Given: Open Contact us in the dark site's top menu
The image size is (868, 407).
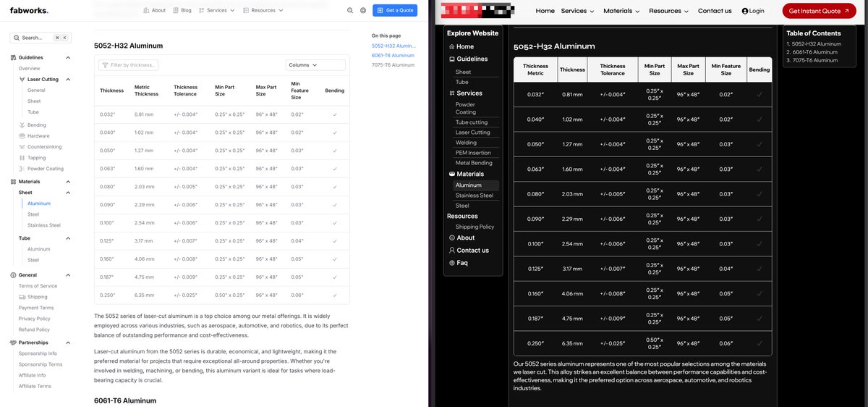Looking at the screenshot, I should (715, 11).
